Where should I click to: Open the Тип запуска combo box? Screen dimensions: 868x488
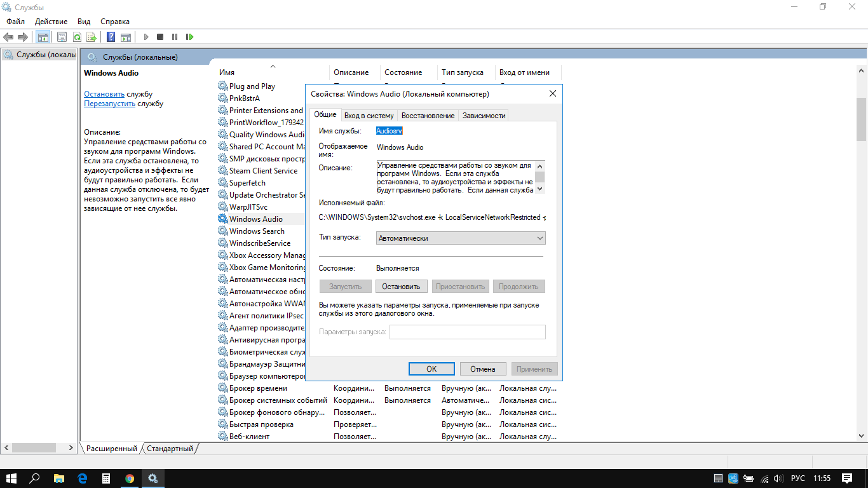461,238
